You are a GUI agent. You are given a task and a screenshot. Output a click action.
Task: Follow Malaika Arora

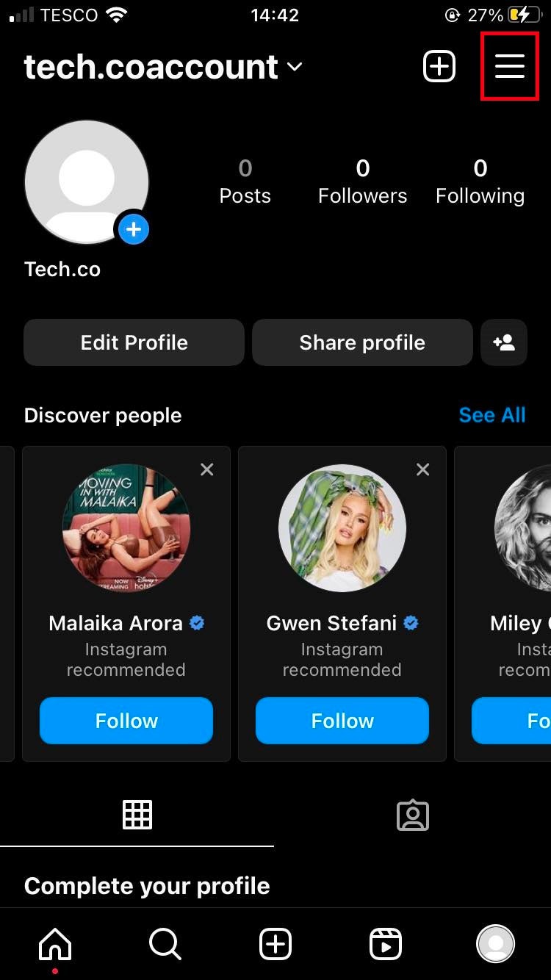click(x=126, y=721)
